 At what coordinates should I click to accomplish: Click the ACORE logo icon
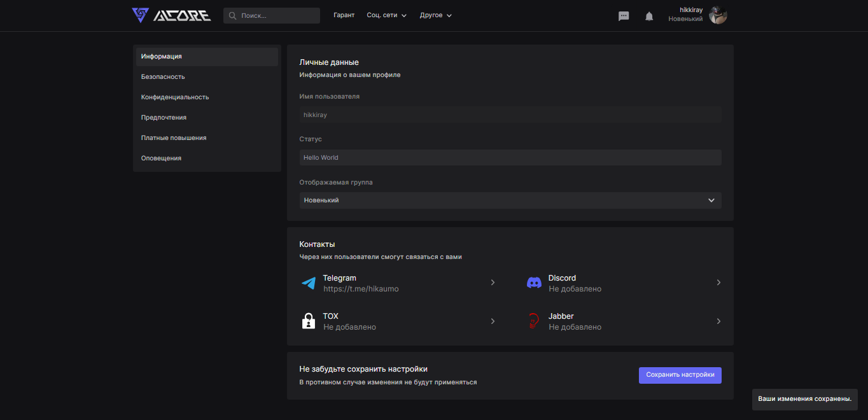click(x=141, y=15)
